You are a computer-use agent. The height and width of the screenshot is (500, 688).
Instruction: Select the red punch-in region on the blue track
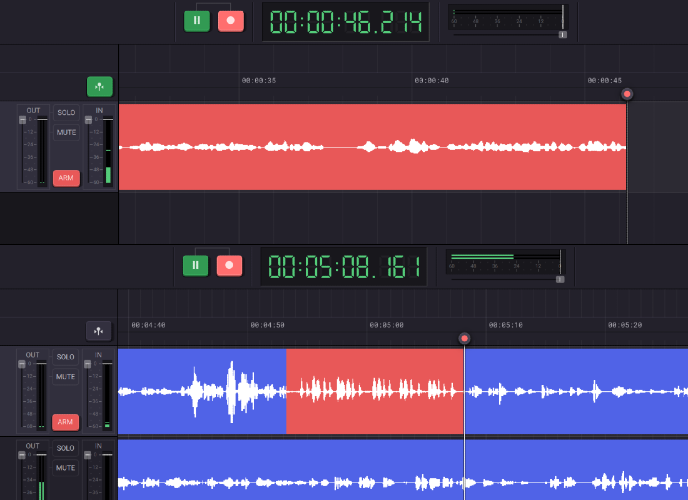coord(375,390)
